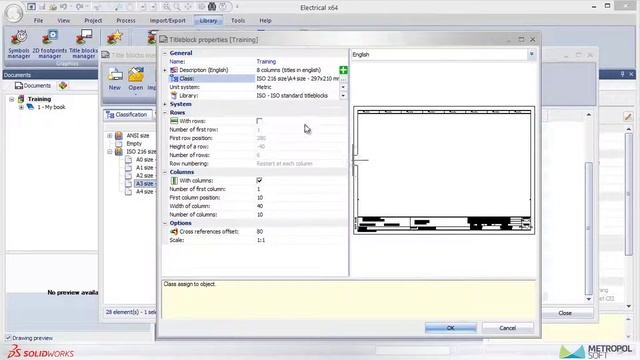The width and height of the screenshot is (640, 360).
Task: Click the green plus icon beside Description
Action: click(343, 70)
